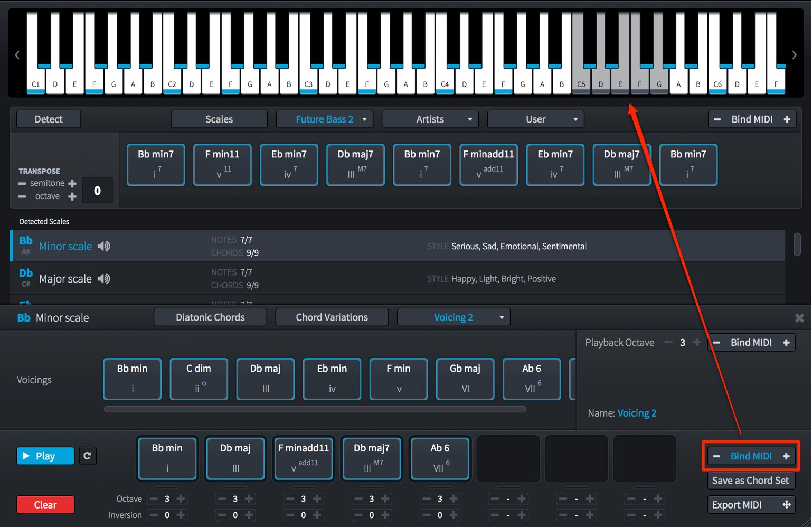Screen dimensions: 812x527
Task: Select the first Bb min7 preset chord
Action: click(x=156, y=165)
